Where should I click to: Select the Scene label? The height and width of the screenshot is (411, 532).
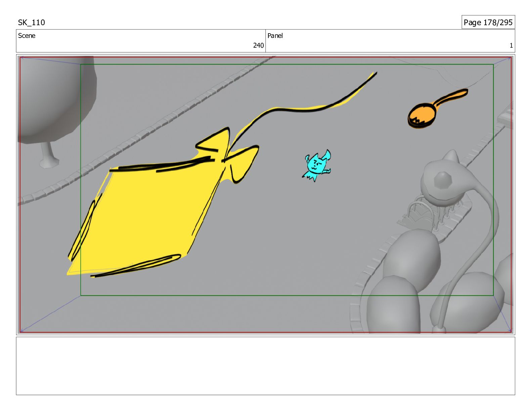27,36
